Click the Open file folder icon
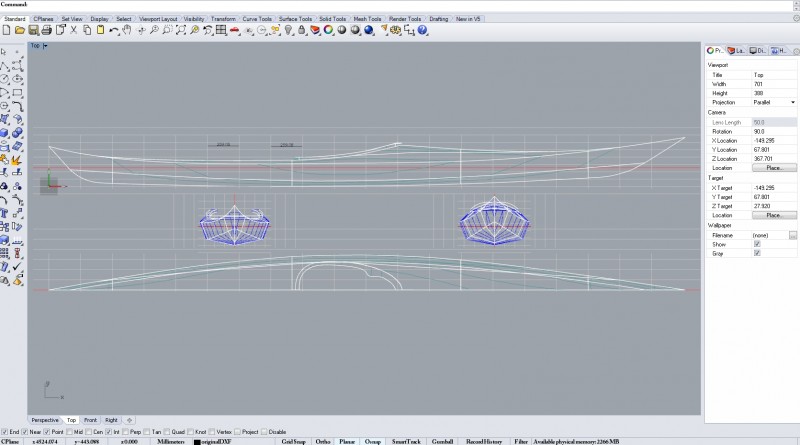The image size is (800, 445). click(19, 31)
